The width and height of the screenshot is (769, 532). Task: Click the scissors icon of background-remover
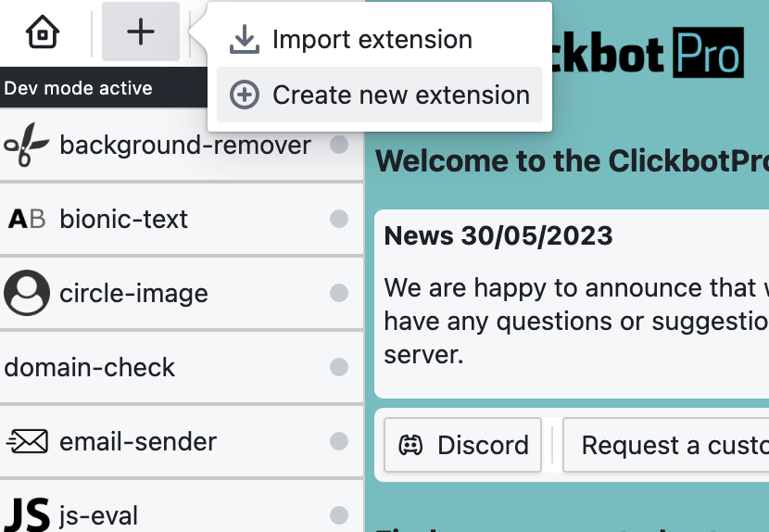(x=26, y=145)
